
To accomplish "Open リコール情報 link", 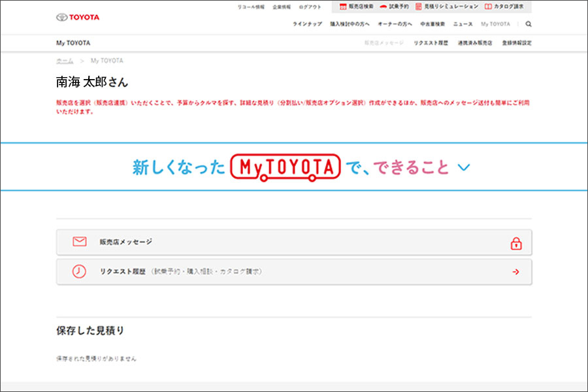I will pos(251,7).
